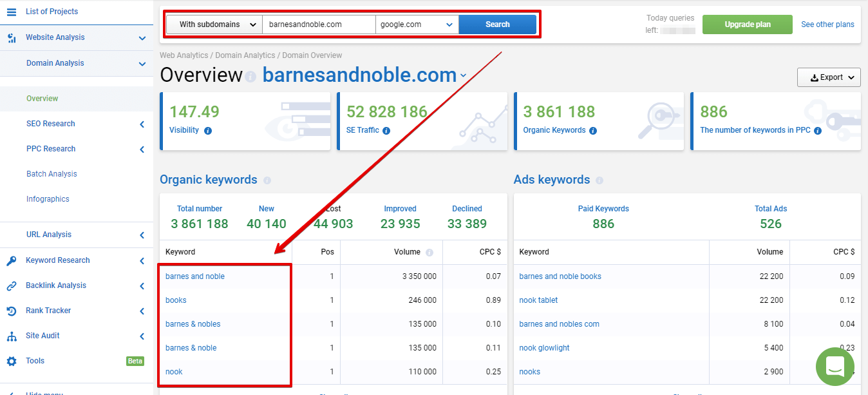Show info tooltip next to Overview title
868x395 pixels.
pos(250,76)
